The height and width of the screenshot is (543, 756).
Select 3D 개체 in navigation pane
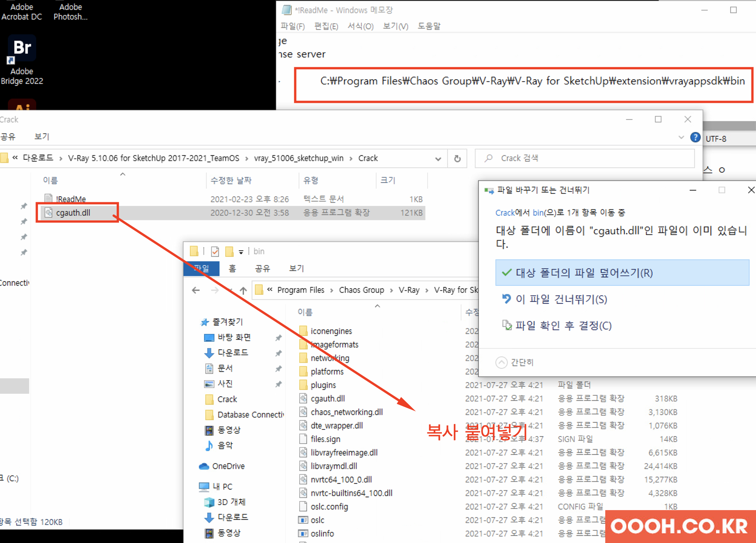coord(231,502)
